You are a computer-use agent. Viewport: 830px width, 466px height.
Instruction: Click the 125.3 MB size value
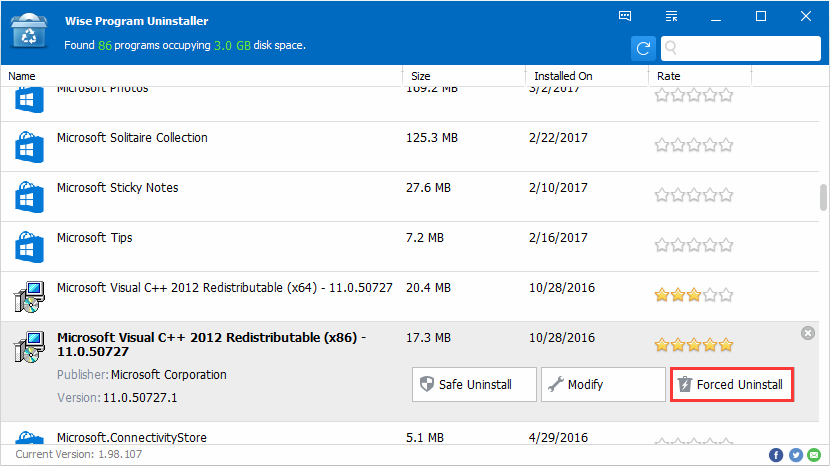(432, 138)
